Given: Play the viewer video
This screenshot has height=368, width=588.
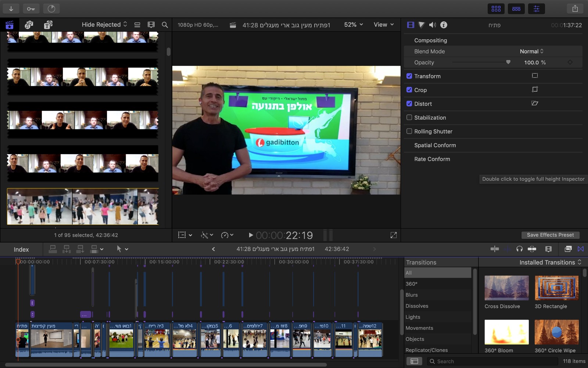Looking at the screenshot, I should tap(251, 235).
